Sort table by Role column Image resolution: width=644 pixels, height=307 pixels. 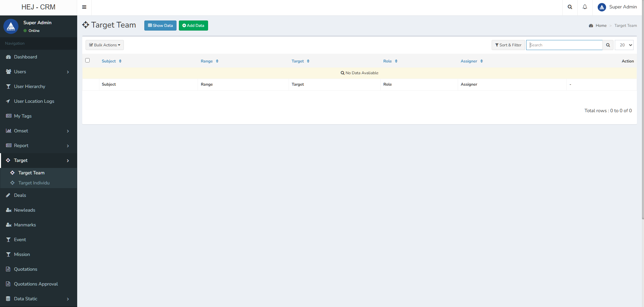(x=391, y=61)
